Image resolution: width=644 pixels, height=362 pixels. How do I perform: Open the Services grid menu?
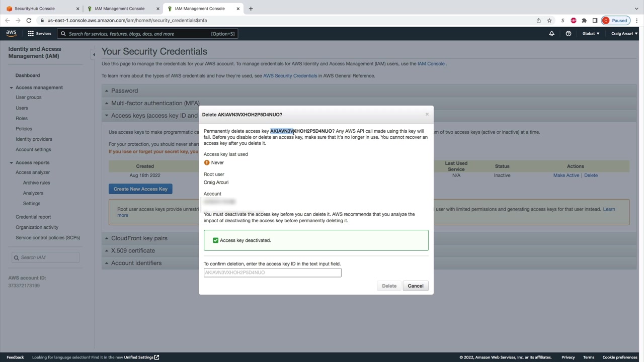(39, 34)
